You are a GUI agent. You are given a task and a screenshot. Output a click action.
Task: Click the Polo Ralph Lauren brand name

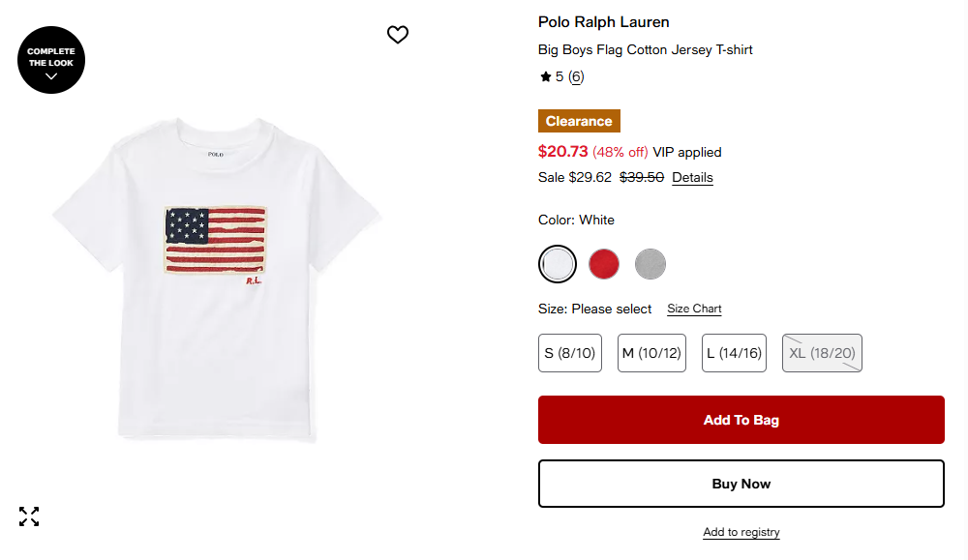point(603,22)
